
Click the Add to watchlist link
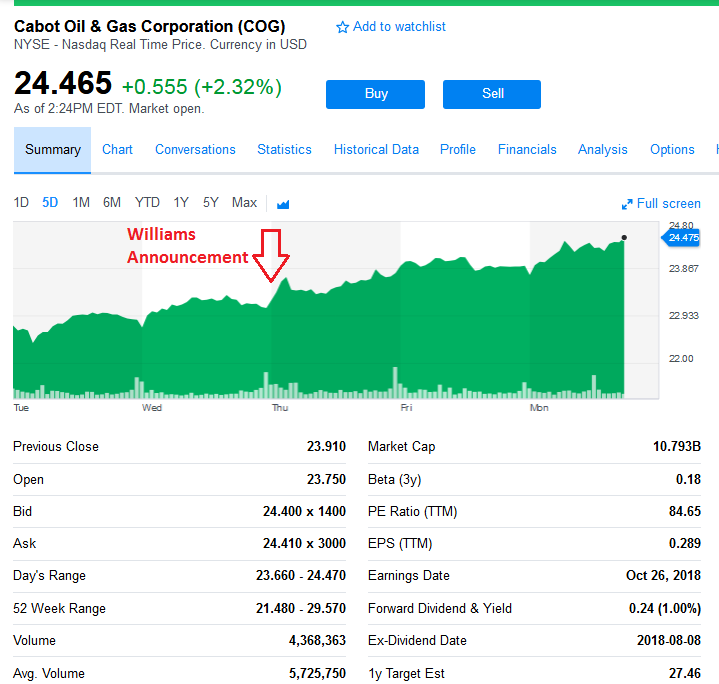point(399,27)
